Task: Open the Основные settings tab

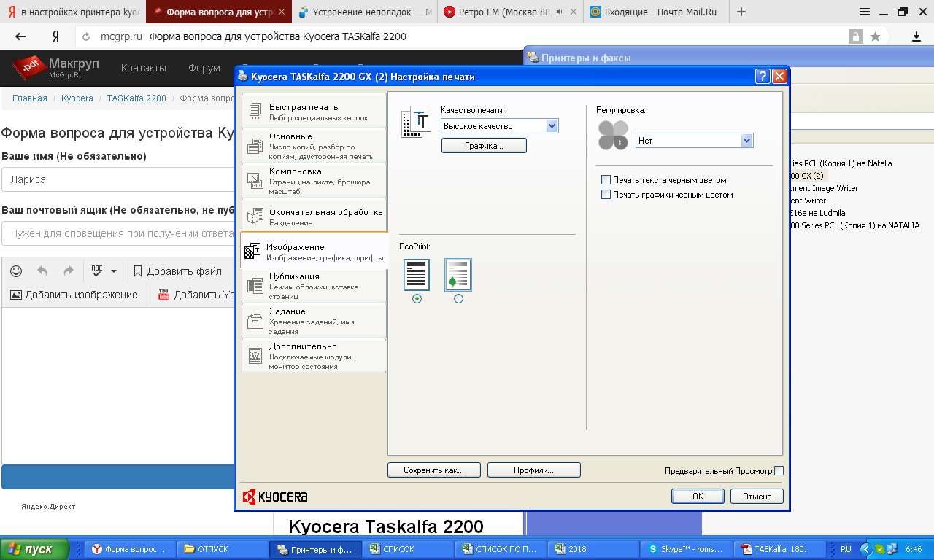Action: (x=314, y=146)
